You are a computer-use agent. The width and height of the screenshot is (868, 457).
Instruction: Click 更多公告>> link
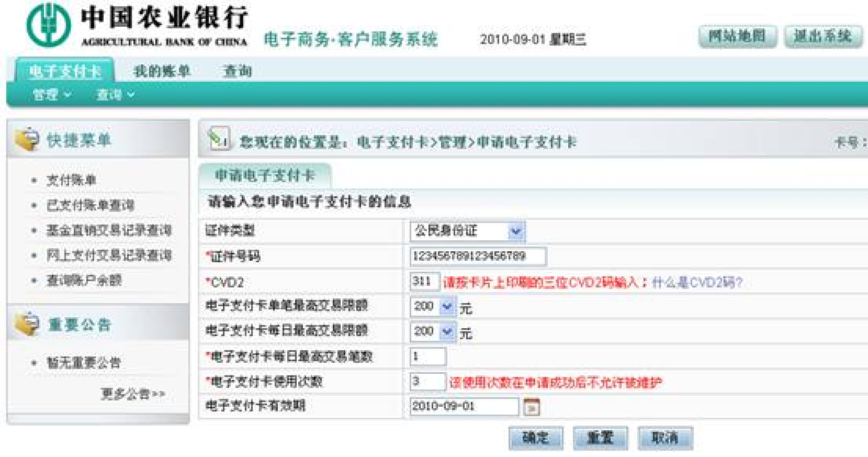(133, 394)
